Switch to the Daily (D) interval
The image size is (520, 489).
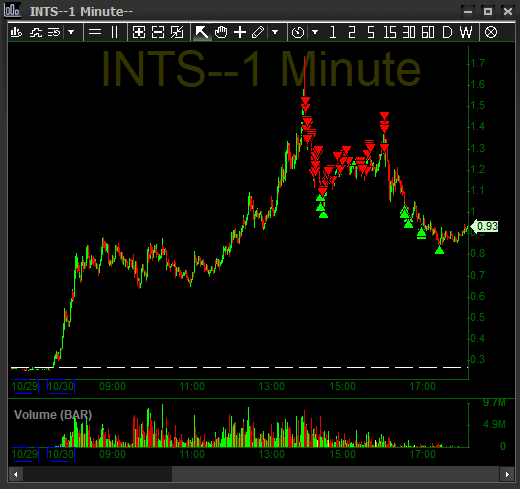point(447,32)
